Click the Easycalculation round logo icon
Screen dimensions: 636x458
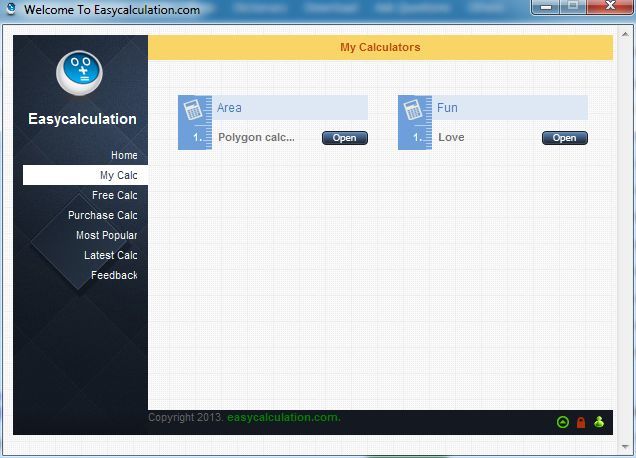pyautogui.click(x=79, y=73)
